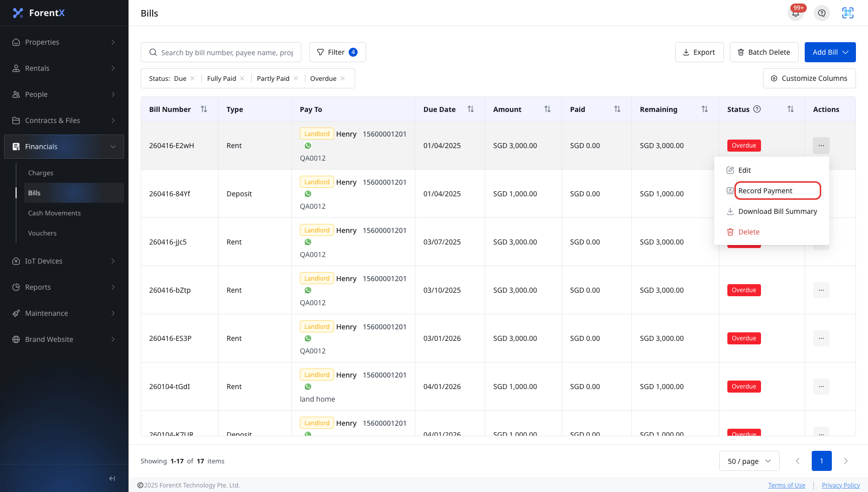Show Status help tooltip icon
Image resolution: width=868 pixels, height=492 pixels.
coord(757,109)
